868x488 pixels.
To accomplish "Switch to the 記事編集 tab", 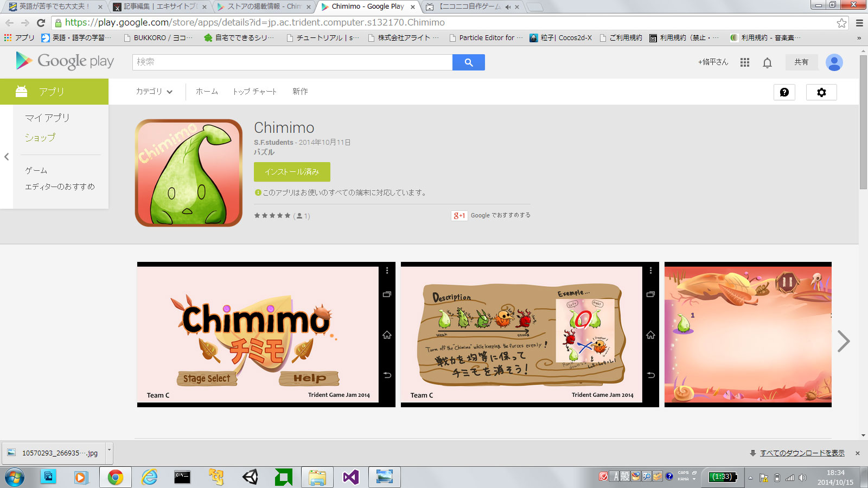I will (160, 7).
